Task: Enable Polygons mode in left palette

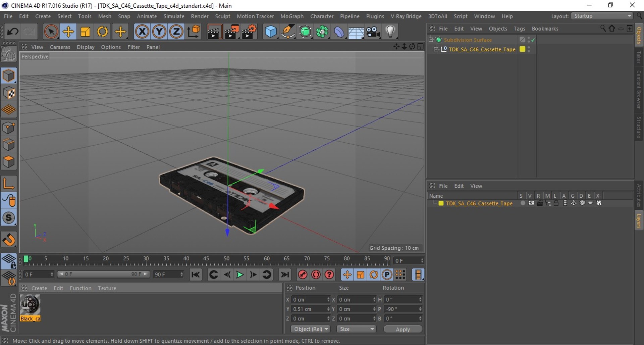Action: [9, 162]
